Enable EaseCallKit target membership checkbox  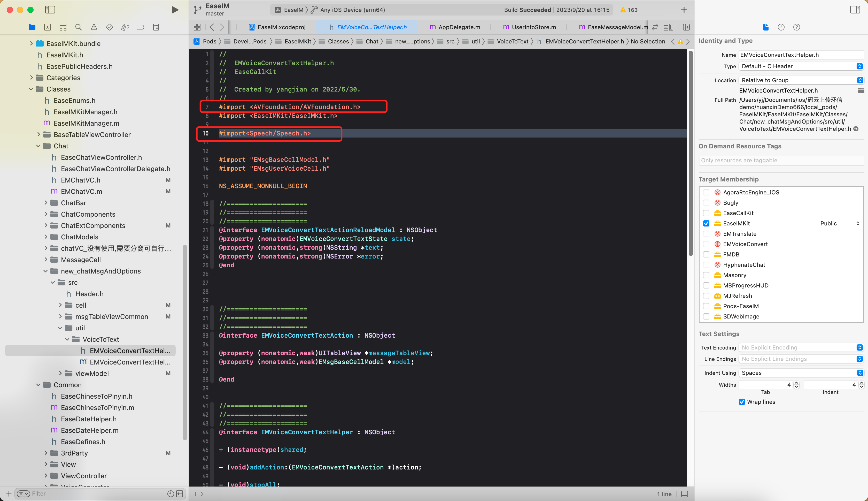coord(706,213)
